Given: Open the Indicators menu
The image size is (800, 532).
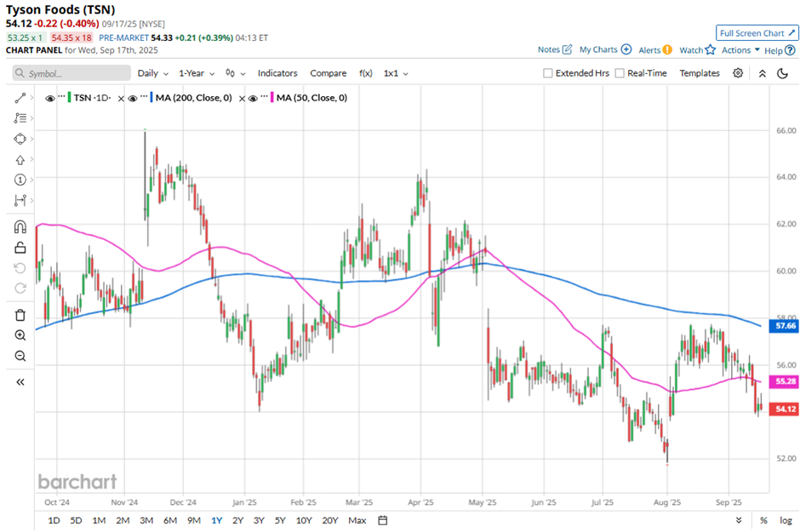Looking at the screenshot, I should (277, 73).
